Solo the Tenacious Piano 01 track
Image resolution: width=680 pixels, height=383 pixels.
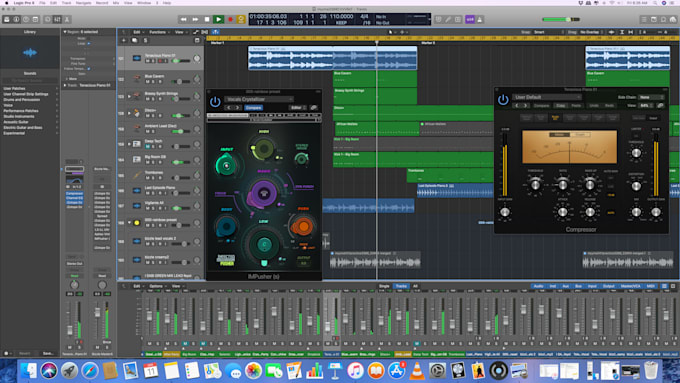(x=154, y=61)
